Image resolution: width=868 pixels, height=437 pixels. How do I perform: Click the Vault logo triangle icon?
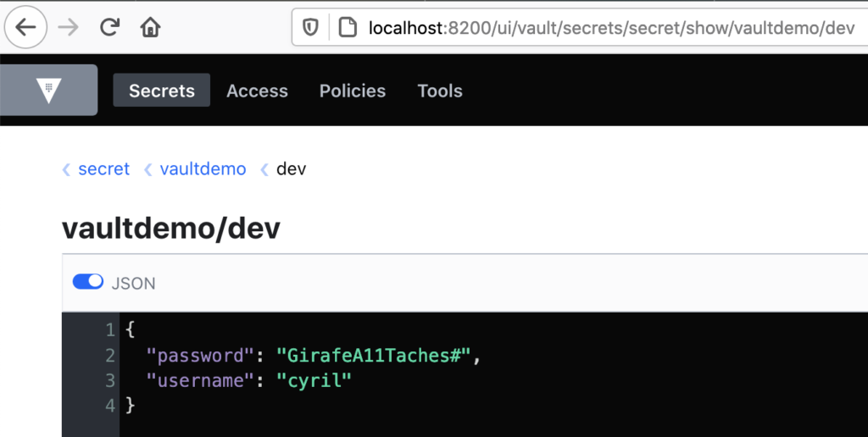pos(48,90)
